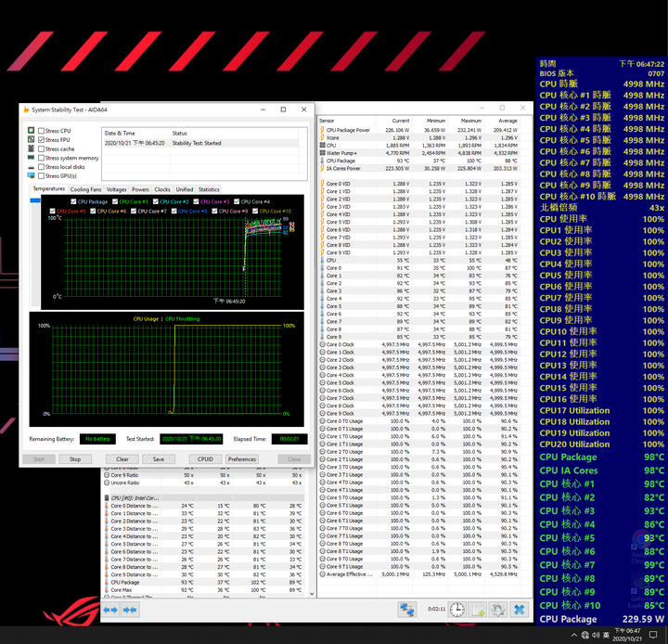The height and width of the screenshot is (644, 668).
Task: Close sensor window with blue X icon
Action: (519, 610)
